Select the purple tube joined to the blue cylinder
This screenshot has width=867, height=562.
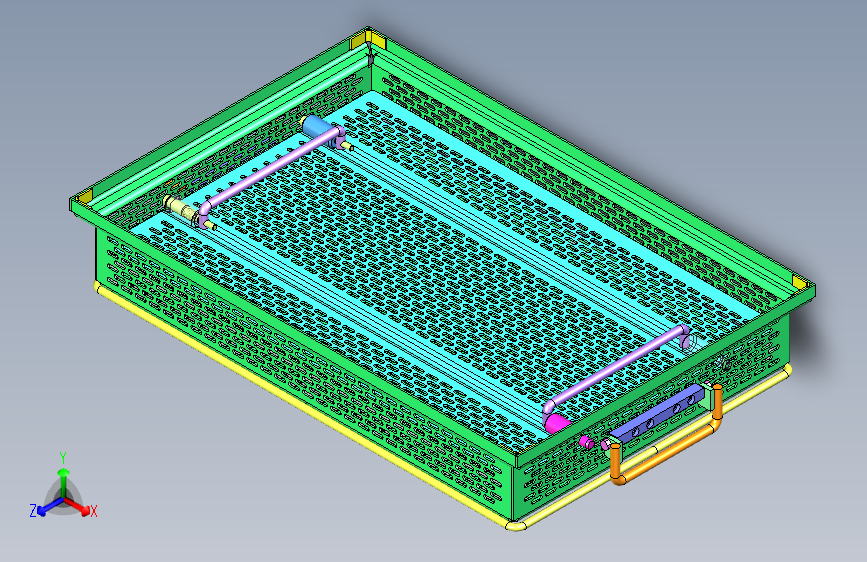(x=271, y=171)
